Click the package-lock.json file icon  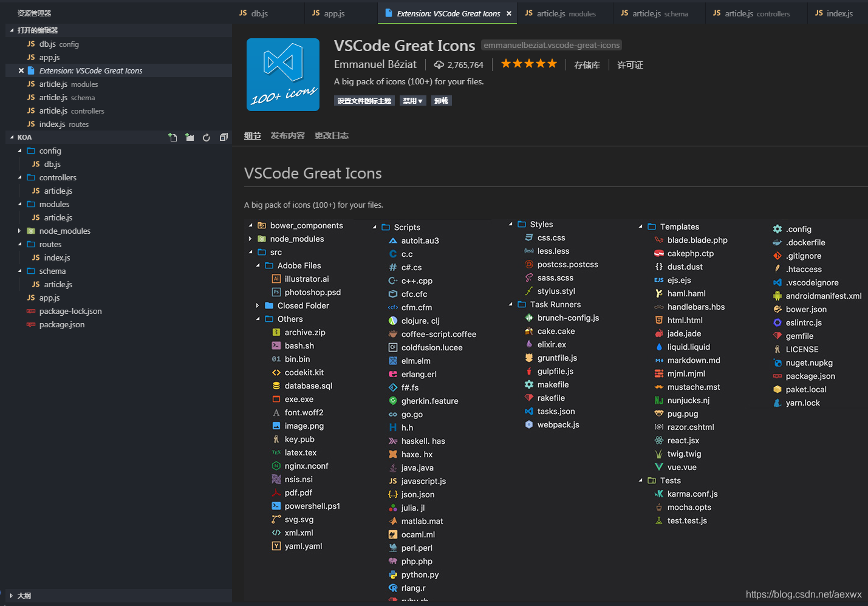31,311
